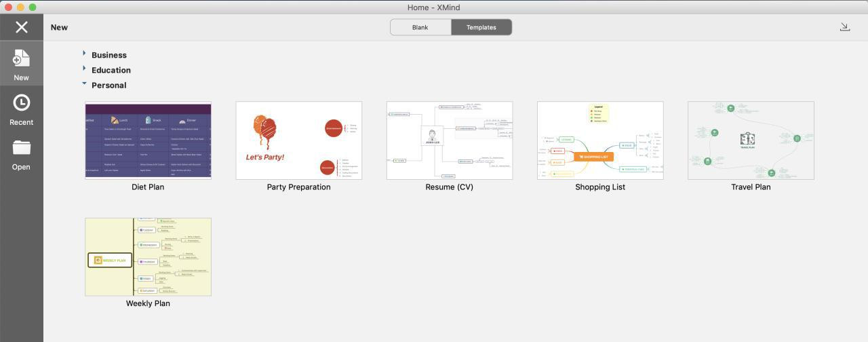868x342 pixels.
Task: Select the Templates tab
Action: pyautogui.click(x=481, y=27)
